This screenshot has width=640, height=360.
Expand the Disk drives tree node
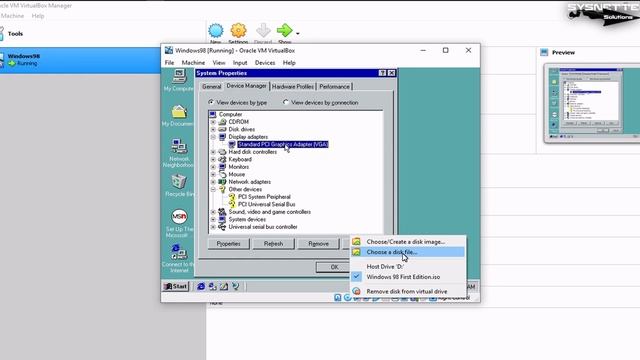213,129
